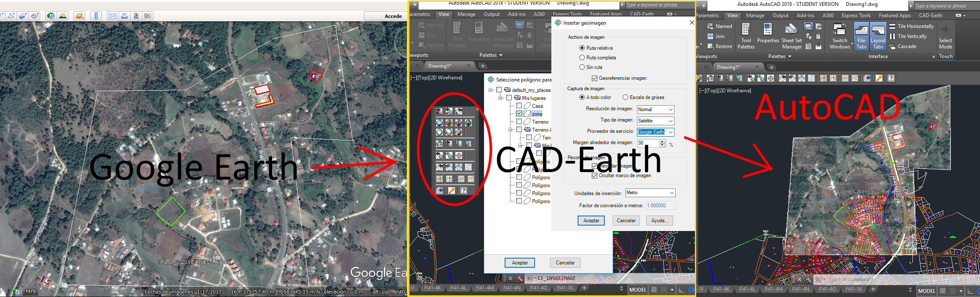
Task: Click Record a Tour camera icon
Action: click(35, 16)
